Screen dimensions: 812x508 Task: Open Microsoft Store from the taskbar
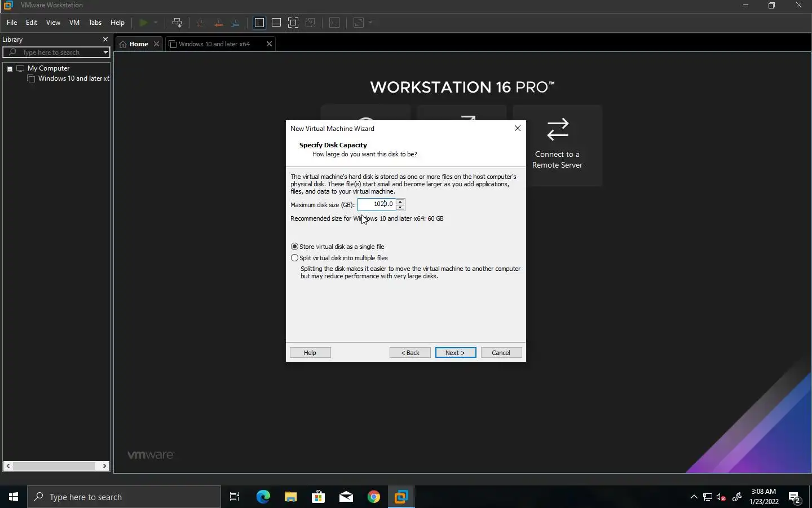[318, 497]
